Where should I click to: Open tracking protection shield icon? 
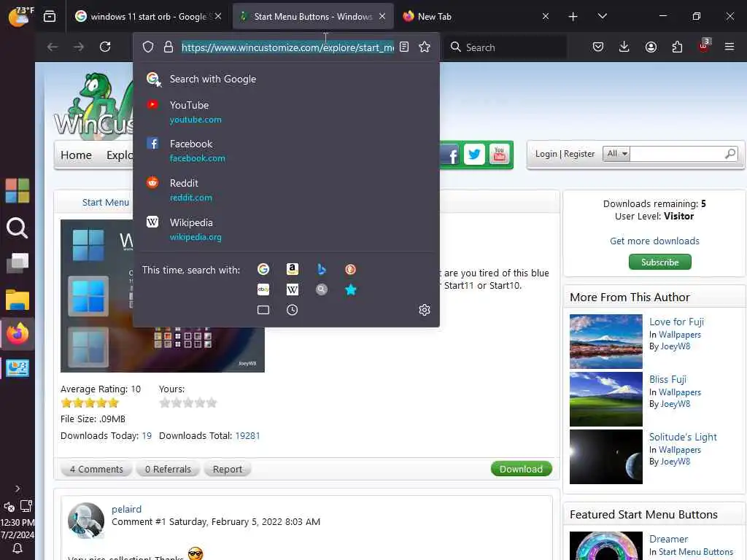point(148,47)
